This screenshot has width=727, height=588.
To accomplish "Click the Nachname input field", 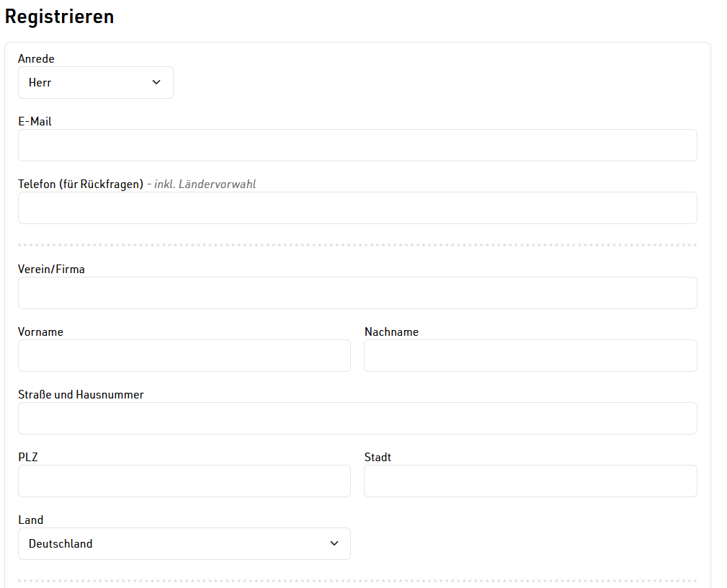I will tap(530, 356).
